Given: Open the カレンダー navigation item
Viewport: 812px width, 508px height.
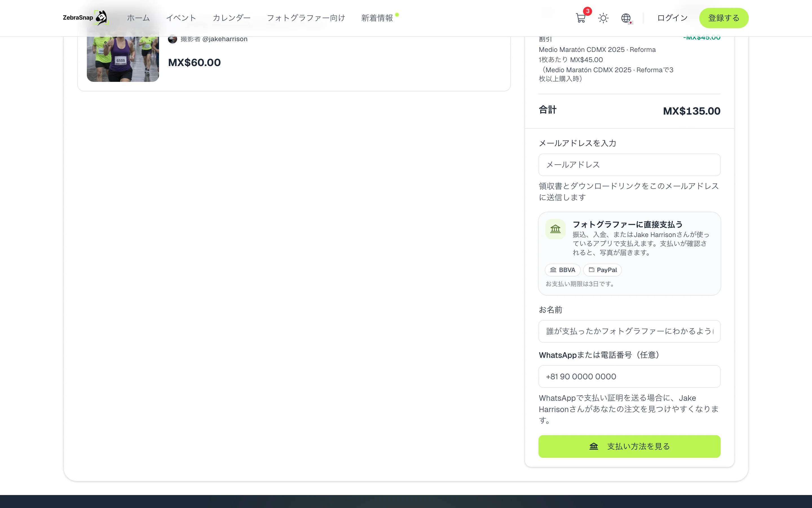Looking at the screenshot, I should pos(231,18).
